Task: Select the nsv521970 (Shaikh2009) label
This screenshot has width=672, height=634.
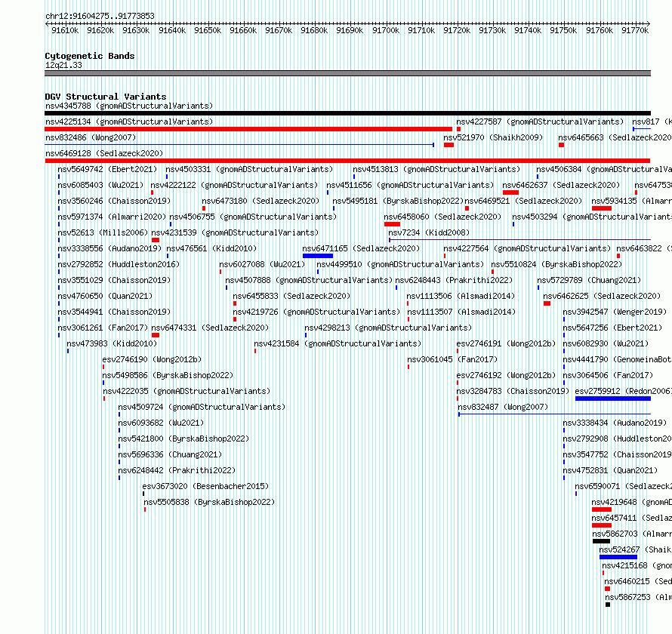Action: pos(493,137)
